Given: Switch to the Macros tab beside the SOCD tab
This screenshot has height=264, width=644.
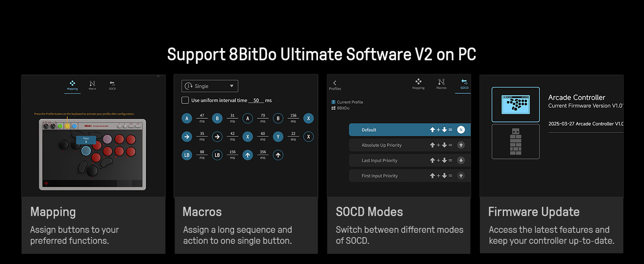Looking at the screenshot, I should pos(441,84).
